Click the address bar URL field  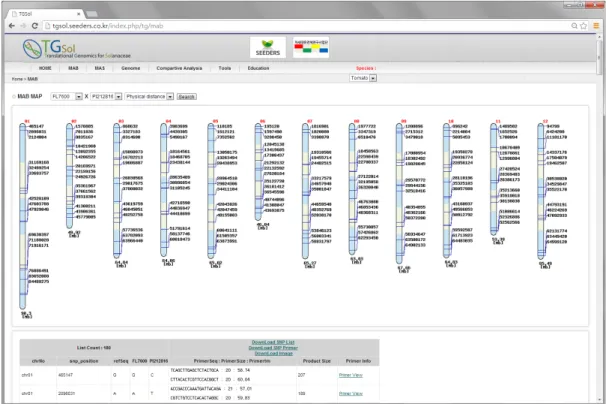[305, 26]
